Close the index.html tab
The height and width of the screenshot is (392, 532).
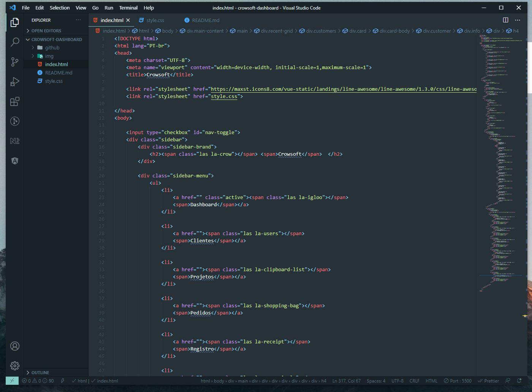[x=128, y=20]
